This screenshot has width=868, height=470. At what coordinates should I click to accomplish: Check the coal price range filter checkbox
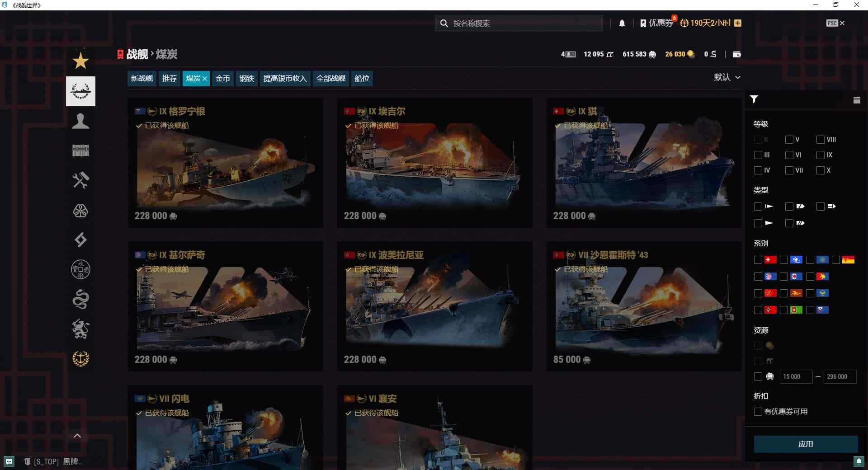(x=758, y=376)
